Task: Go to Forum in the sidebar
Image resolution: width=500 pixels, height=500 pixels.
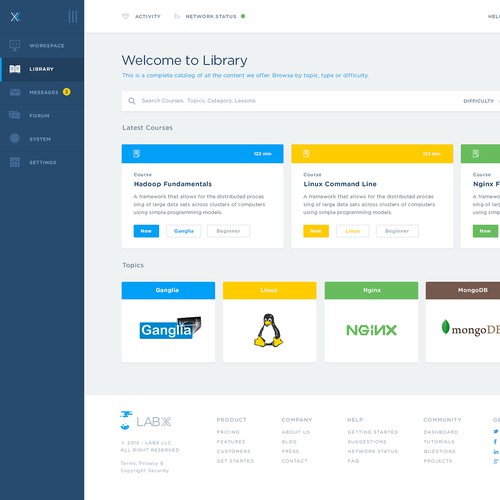Action: pyautogui.click(x=42, y=116)
